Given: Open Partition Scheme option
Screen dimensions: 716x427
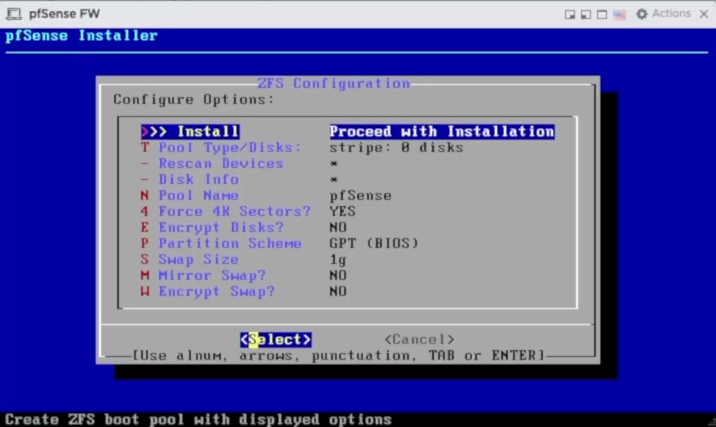Looking at the screenshot, I should point(221,243).
